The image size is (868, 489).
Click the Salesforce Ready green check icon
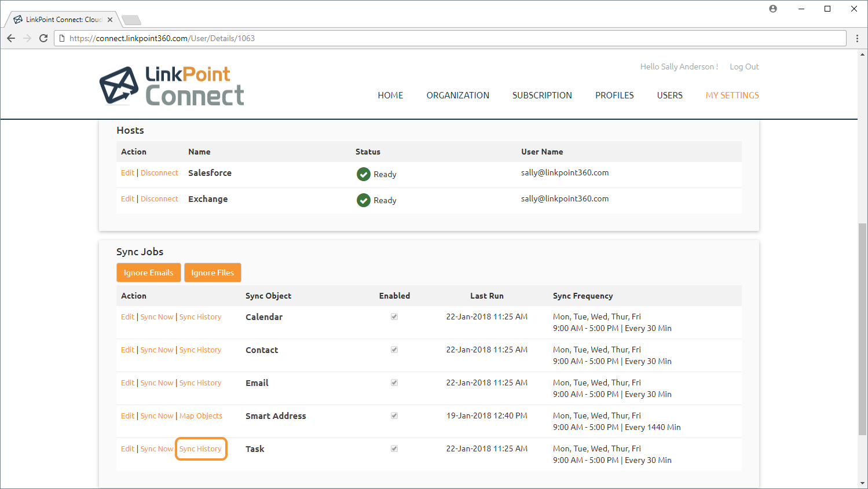click(364, 174)
